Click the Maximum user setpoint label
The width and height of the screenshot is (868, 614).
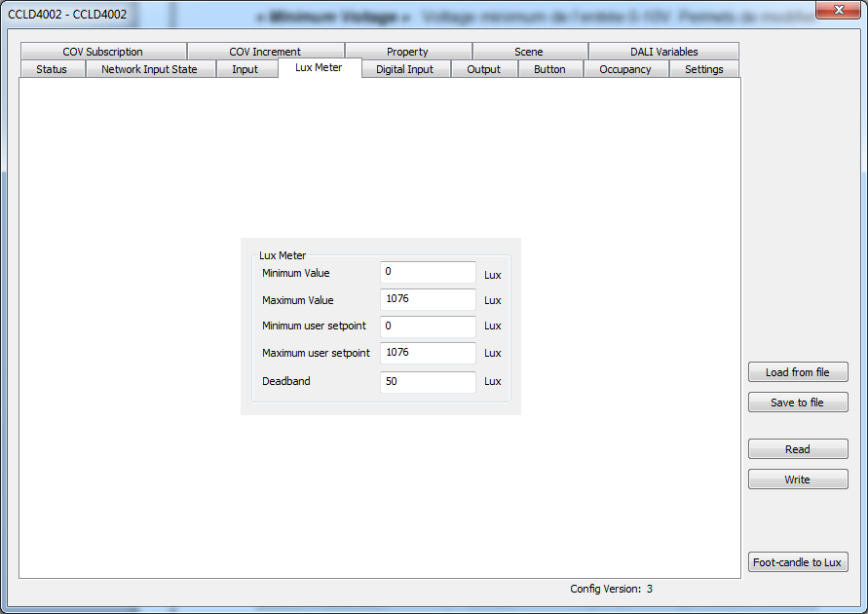point(316,353)
